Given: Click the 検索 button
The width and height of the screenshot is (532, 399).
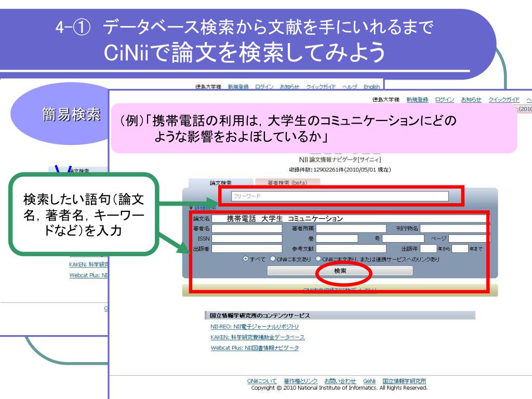Looking at the screenshot, I should pos(340,271).
